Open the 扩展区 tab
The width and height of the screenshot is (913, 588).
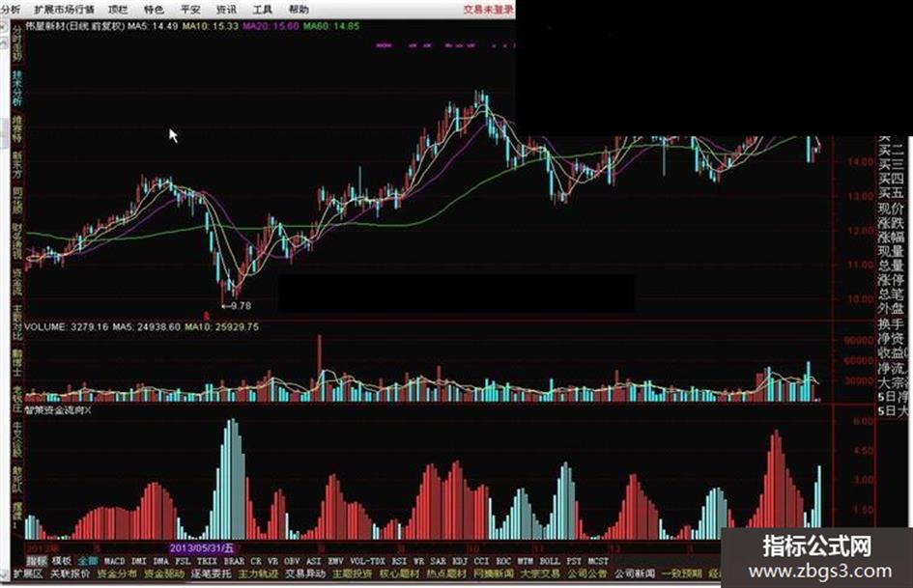(28, 574)
